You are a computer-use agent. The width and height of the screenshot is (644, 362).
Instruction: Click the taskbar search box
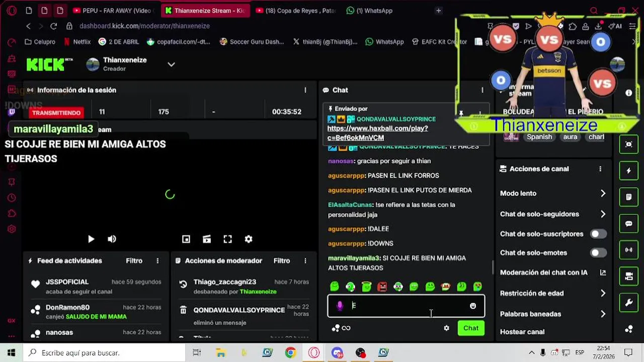(x=105, y=353)
